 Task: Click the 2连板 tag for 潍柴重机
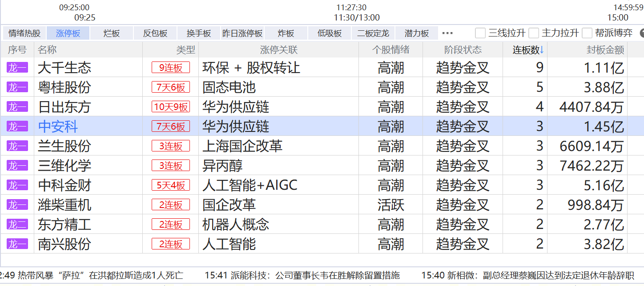pos(171,205)
